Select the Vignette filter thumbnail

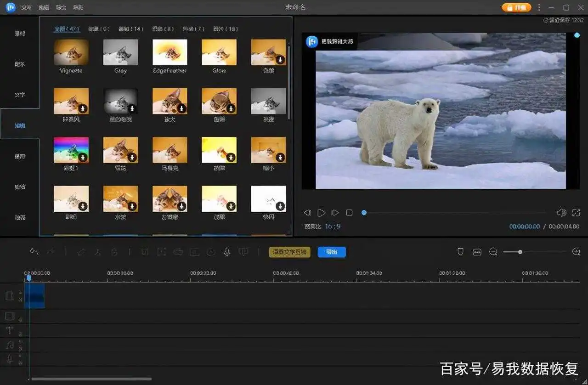[x=71, y=52]
